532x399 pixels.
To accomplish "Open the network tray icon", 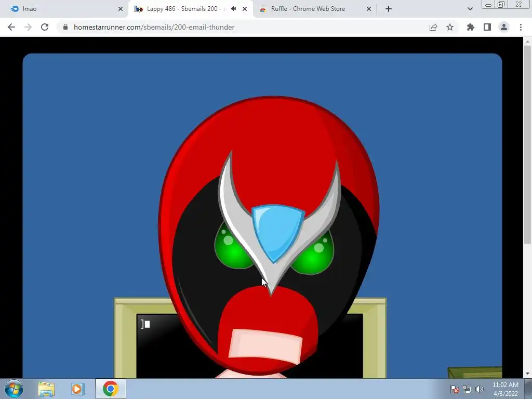I will [x=467, y=389].
